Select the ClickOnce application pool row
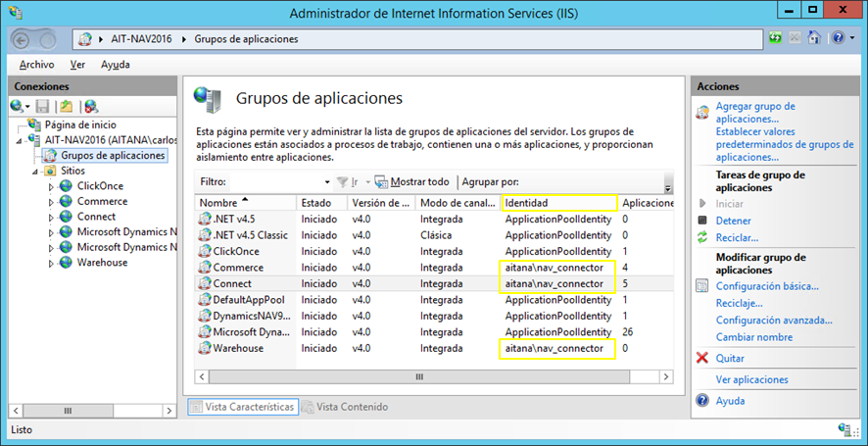Viewport: 868px width, 446px height. tap(434, 252)
